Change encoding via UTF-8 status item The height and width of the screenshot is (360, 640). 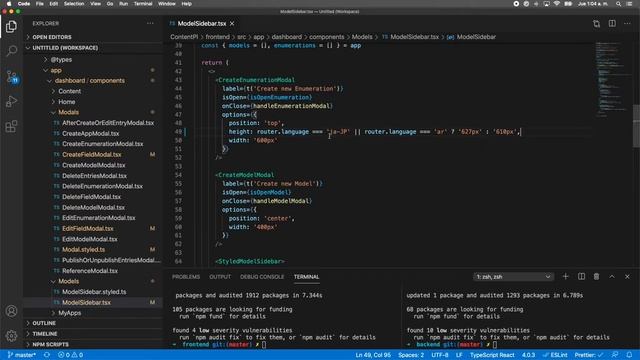(440, 355)
